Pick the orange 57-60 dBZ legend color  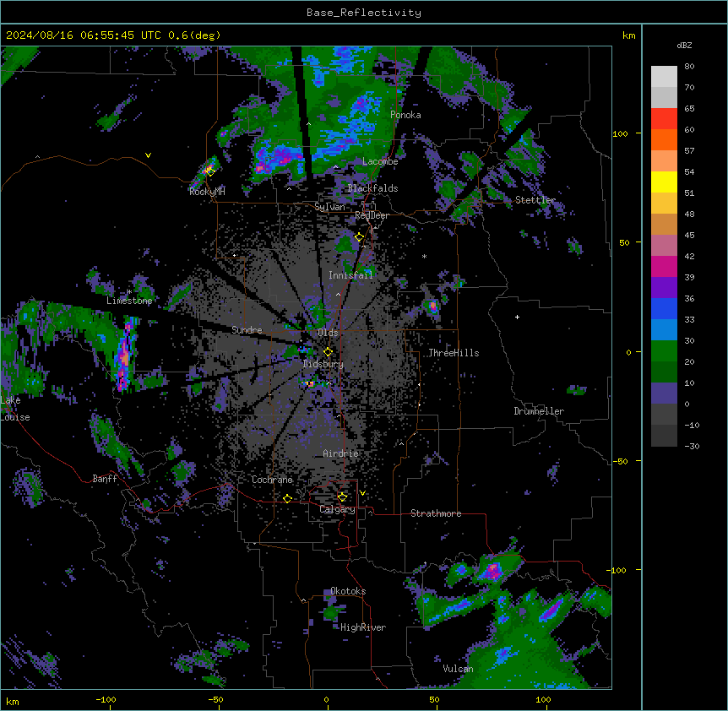(x=664, y=140)
